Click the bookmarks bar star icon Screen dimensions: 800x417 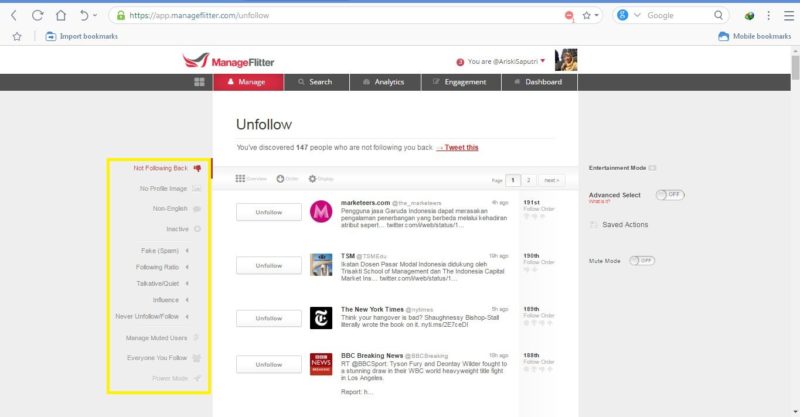(17, 36)
